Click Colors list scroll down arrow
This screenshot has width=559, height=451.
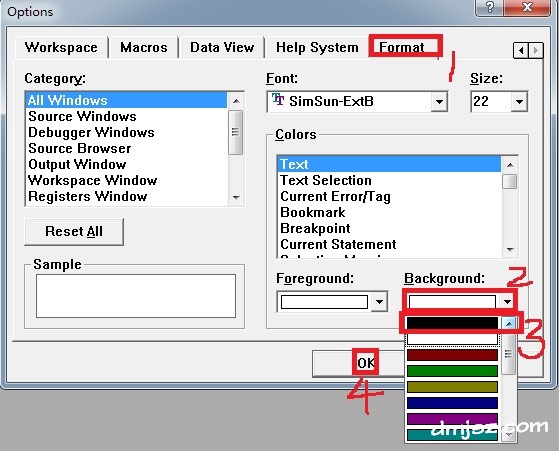(x=510, y=250)
